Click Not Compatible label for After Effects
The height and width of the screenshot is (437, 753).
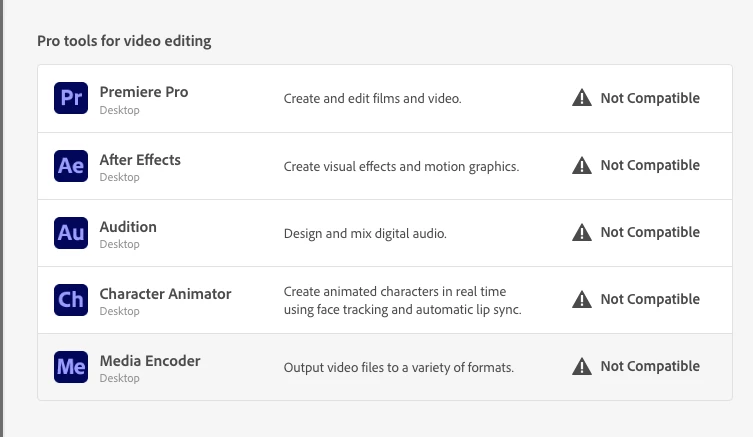650,165
